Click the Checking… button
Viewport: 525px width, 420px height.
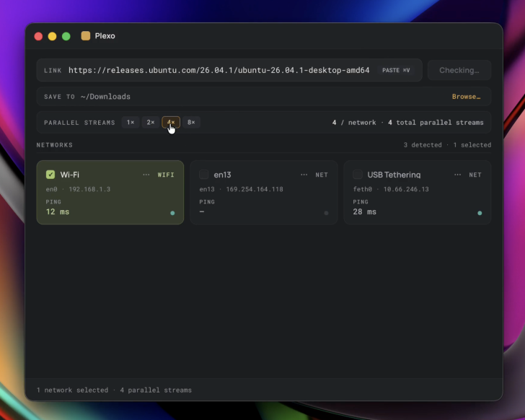click(459, 70)
